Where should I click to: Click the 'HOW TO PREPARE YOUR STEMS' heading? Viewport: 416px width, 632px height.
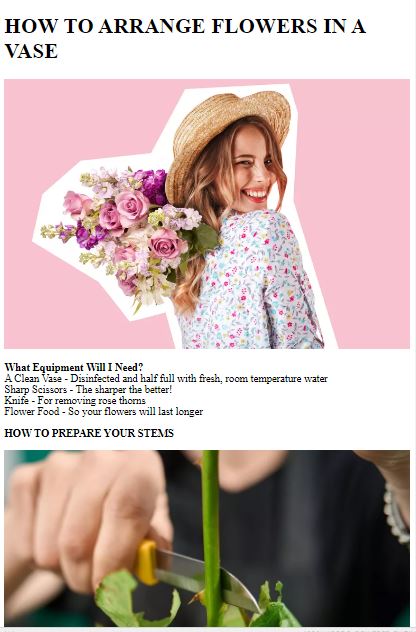coord(89,433)
